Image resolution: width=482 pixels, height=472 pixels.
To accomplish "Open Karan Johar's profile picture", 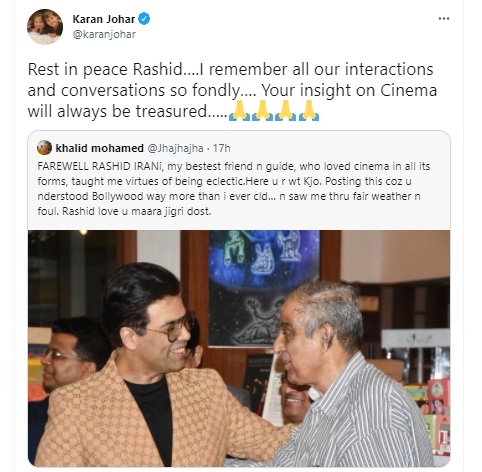I will tap(45, 27).
